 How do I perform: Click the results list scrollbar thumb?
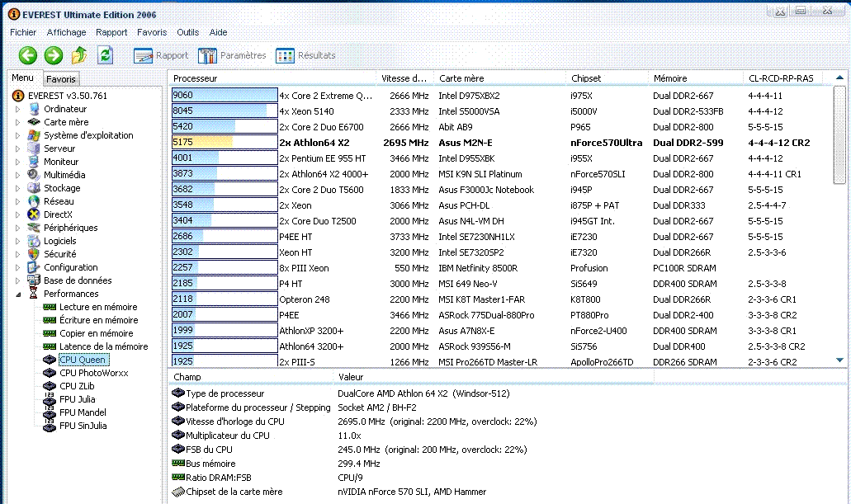(x=839, y=135)
